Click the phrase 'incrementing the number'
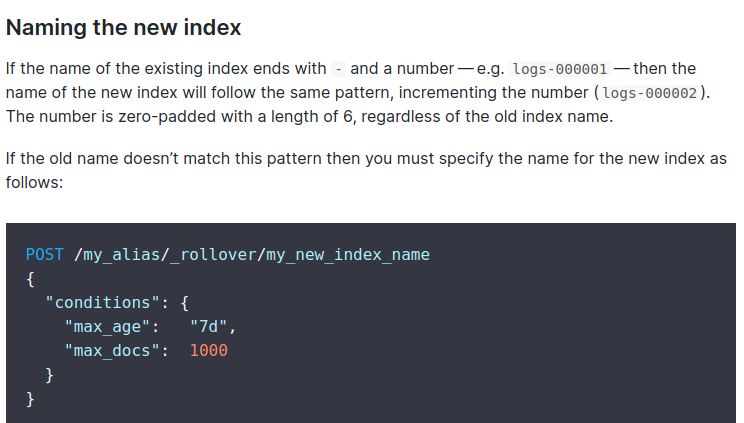The width and height of the screenshot is (744, 423). tap(493, 93)
